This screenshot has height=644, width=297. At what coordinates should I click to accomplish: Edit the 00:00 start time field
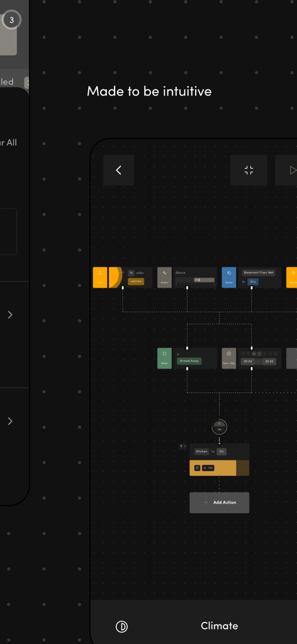point(247,362)
